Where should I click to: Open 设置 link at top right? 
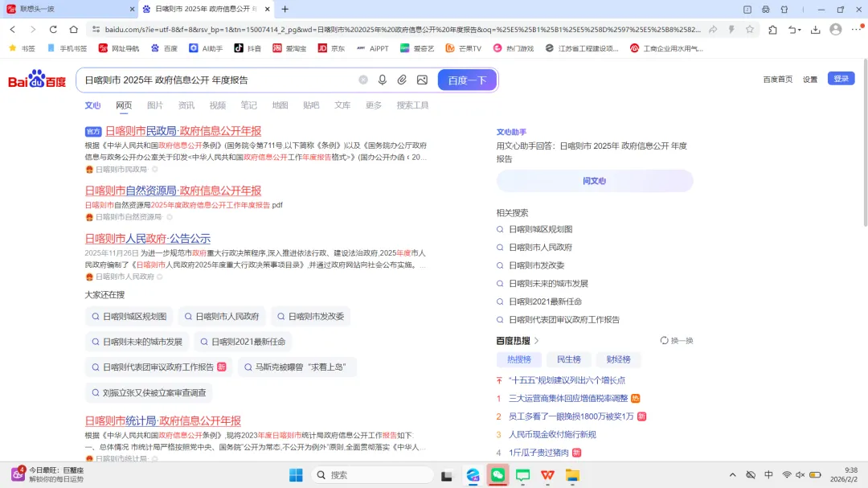[x=810, y=80]
